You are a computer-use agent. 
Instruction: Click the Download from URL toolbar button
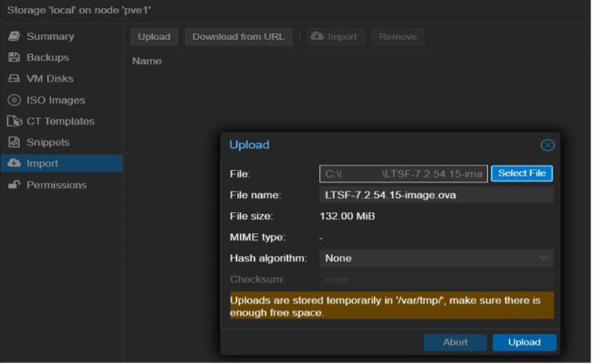[x=238, y=37]
